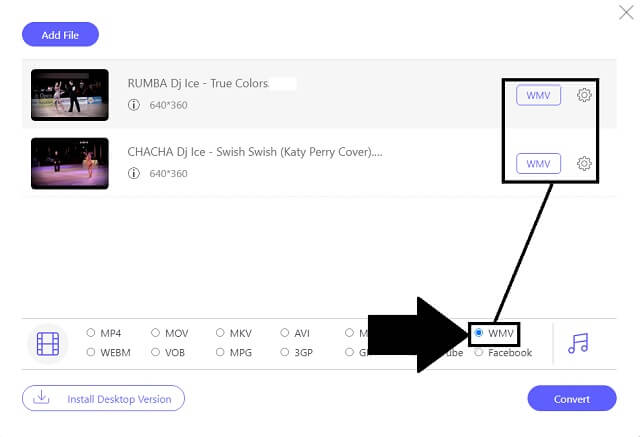Select the MP4 format radio button
The width and height of the screenshot is (640, 437).
point(91,333)
